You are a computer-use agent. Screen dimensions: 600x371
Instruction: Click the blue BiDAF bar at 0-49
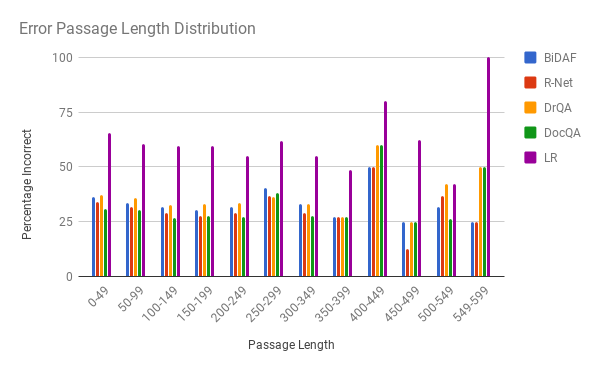pyautogui.click(x=93, y=237)
